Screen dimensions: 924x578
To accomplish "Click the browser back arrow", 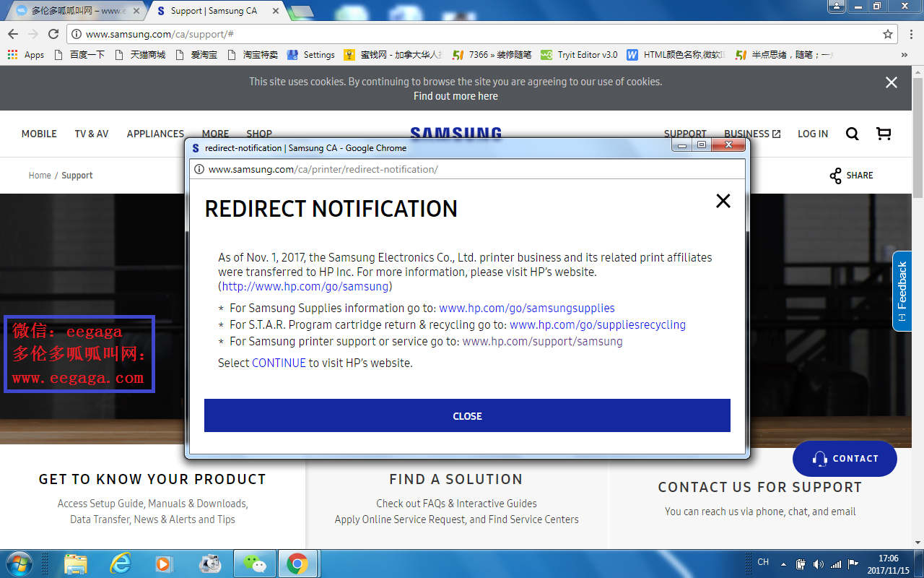I will [x=12, y=34].
